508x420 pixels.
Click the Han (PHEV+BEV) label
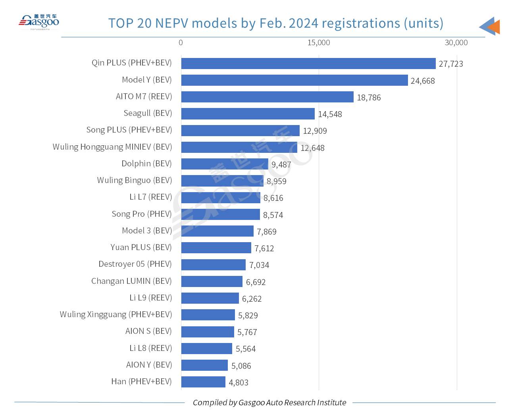tap(142, 381)
